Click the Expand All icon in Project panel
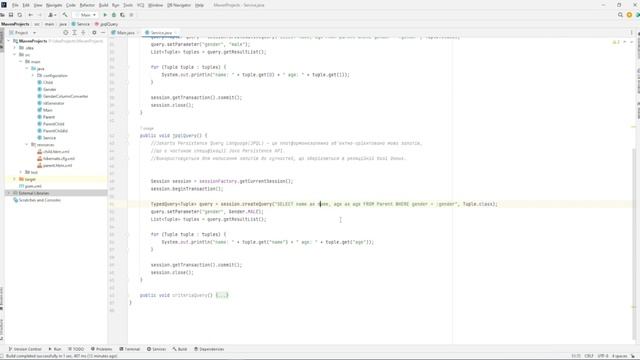Screen dimensions: 640x360 [x=74, y=32]
